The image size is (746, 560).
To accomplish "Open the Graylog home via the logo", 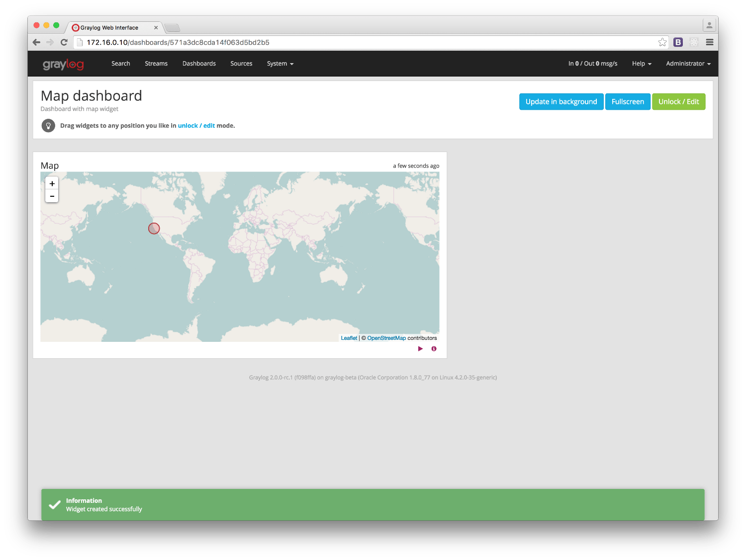I will tap(63, 64).
